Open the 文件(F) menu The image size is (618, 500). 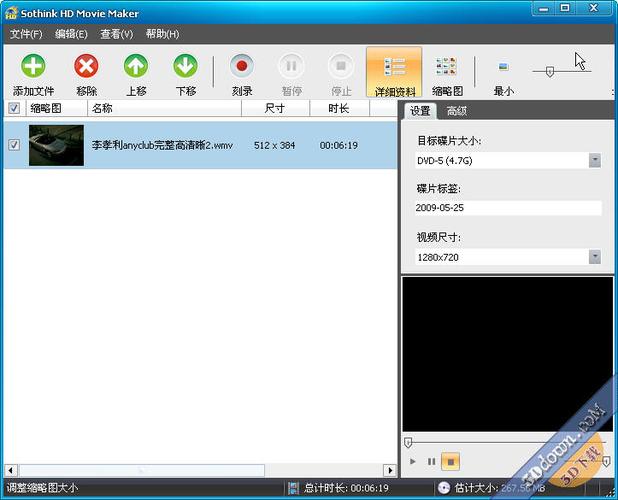pos(26,34)
